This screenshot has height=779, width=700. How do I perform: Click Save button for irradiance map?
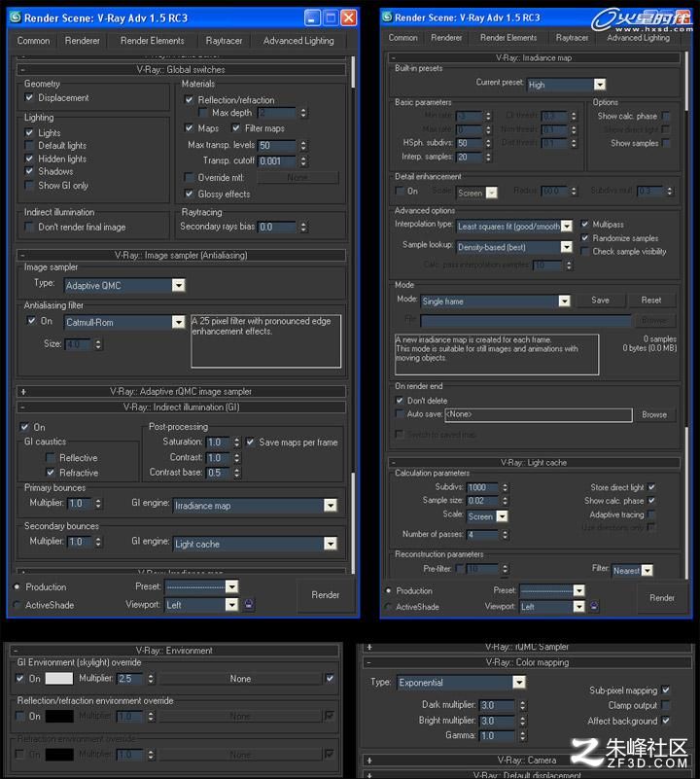(x=600, y=301)
